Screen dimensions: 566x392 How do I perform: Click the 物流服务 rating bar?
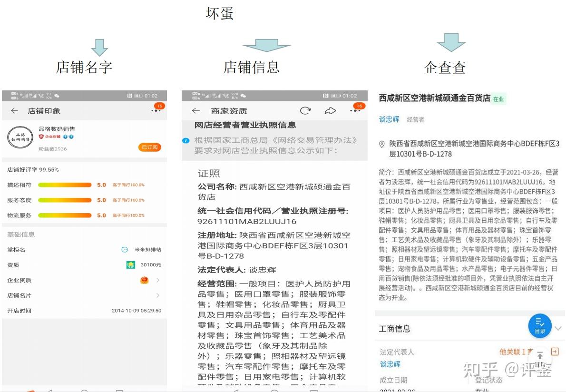(x=65, y=215)
